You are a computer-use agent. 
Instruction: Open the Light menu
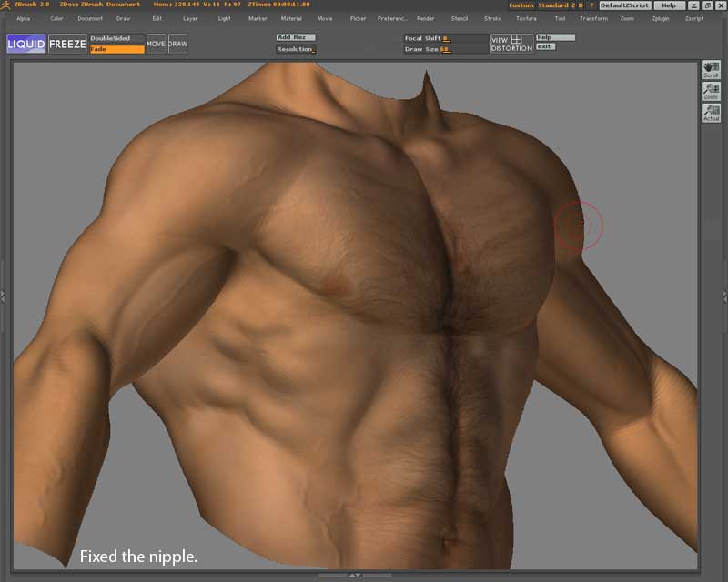click(x=224, y=18)
